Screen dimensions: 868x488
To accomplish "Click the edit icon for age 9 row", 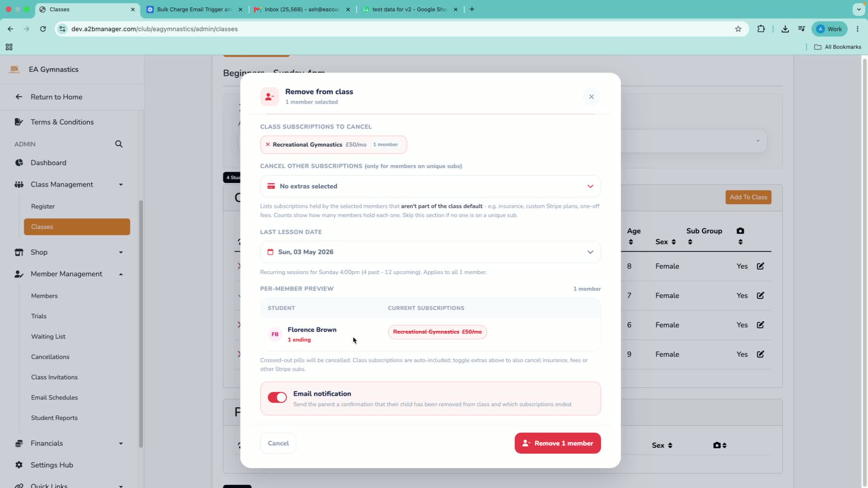I will click(760, 354).
